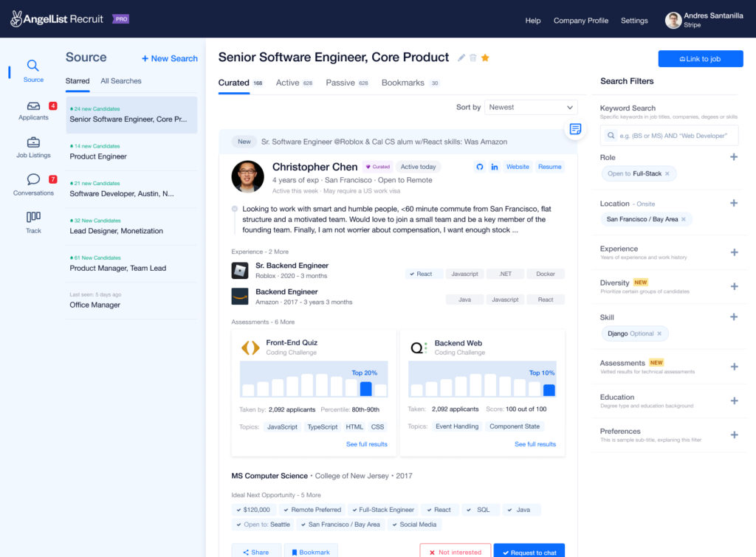Click See full results for Front-End Quiz
Screen dimensions: 756x557
click(367, 444)
